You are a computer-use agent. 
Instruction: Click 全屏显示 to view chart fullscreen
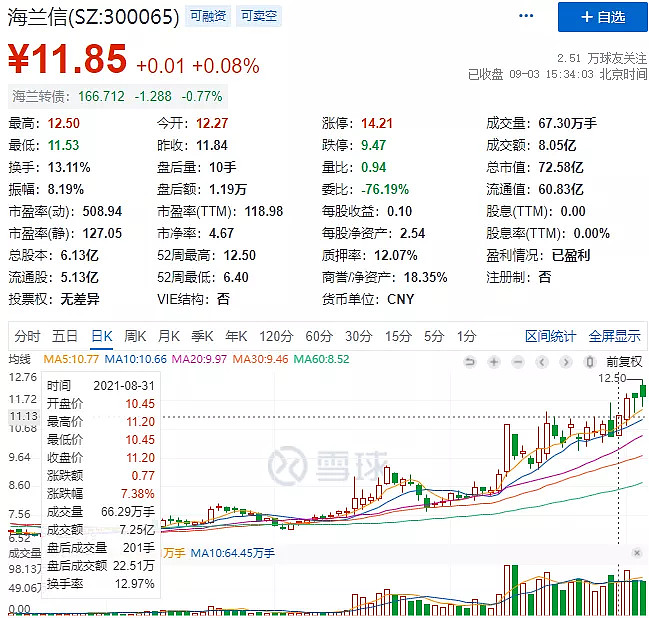[614, 336]
